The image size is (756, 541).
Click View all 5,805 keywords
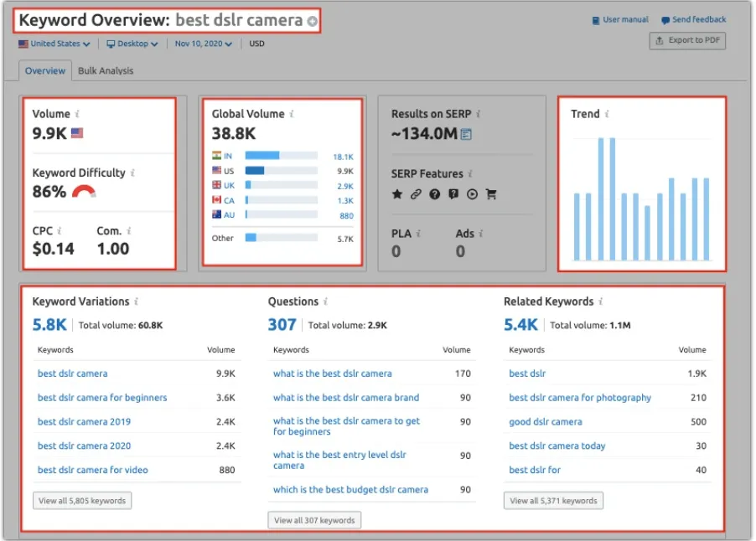click(81, 500)
